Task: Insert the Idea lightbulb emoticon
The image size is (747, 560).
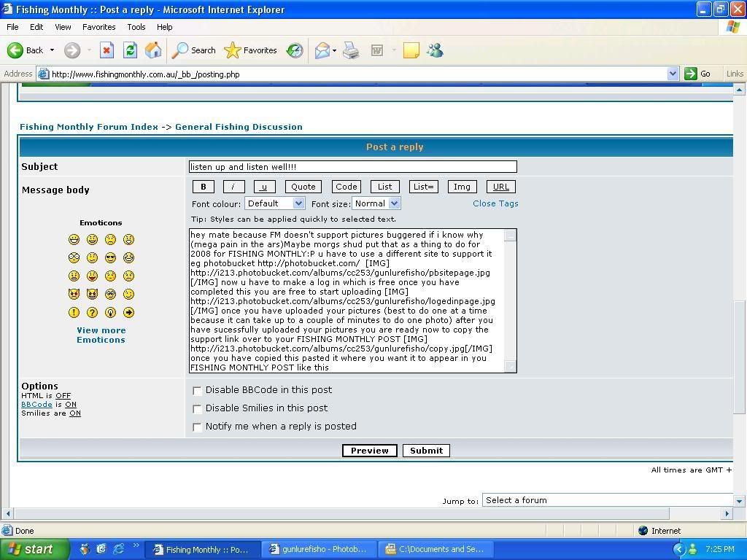Action: click(111, 312)
